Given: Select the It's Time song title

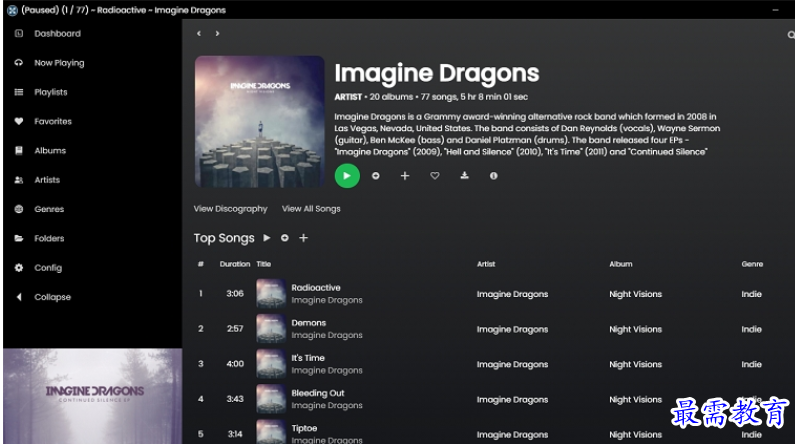Looking at the screenshot, I should 308,358.
